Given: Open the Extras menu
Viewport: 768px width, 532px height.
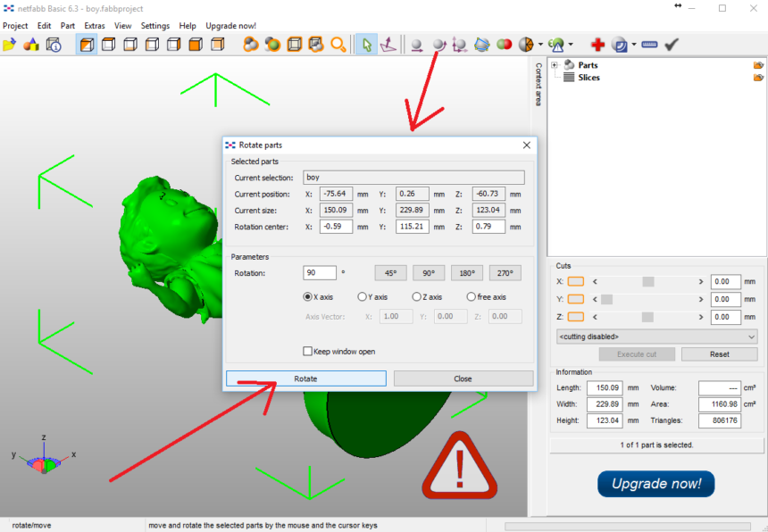Looking at the screenshot, I should click(x=94, y=26).
